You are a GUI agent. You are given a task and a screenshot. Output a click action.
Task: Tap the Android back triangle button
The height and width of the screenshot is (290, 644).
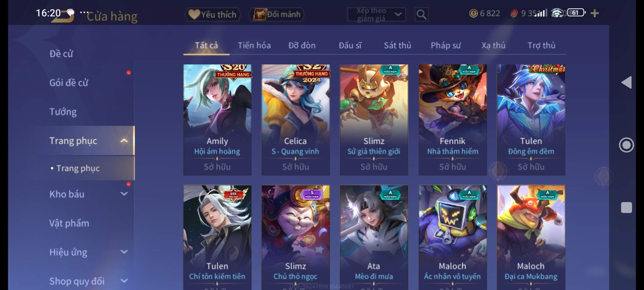tap(626, 82)
